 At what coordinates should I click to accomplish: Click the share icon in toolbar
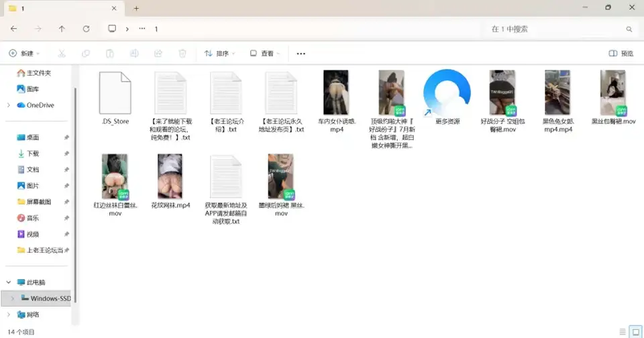click(158, 54)
